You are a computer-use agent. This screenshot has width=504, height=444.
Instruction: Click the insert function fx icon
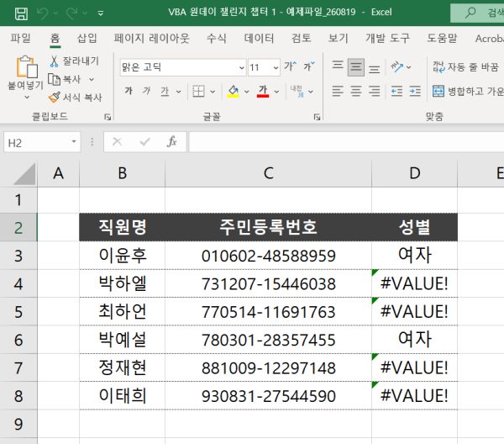pyautogui.click(x=172, y=141)
